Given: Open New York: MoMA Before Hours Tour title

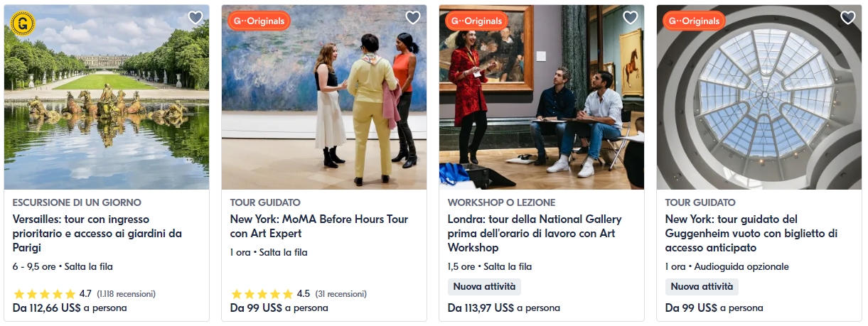Looking at the screenshot, I should [x=319, y=226].
